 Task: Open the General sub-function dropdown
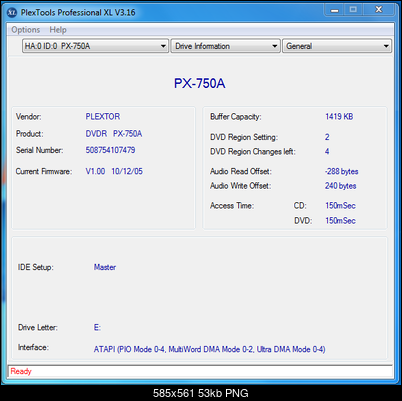tap(337, 46)
